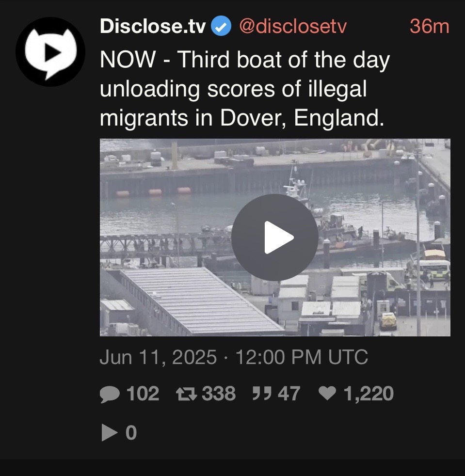Tap the retweet arrows icon

tap(187, 394)
